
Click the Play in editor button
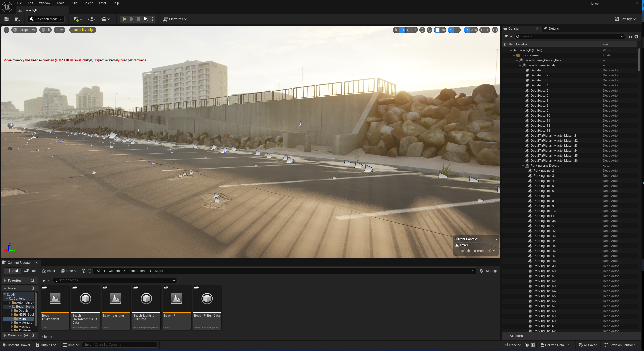pos(124,19)
